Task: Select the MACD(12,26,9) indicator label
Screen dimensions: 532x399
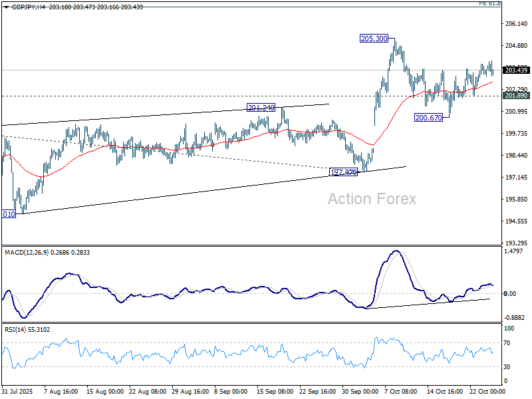Action: (25, 253)
